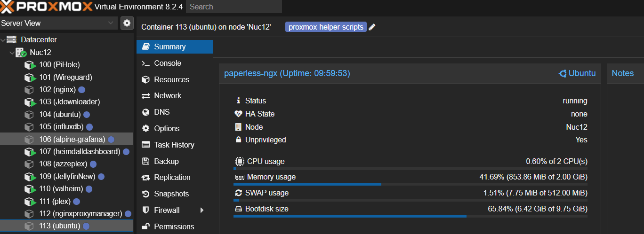
Task: Click the Datacenter icon in tree
Action: (12, 40)
